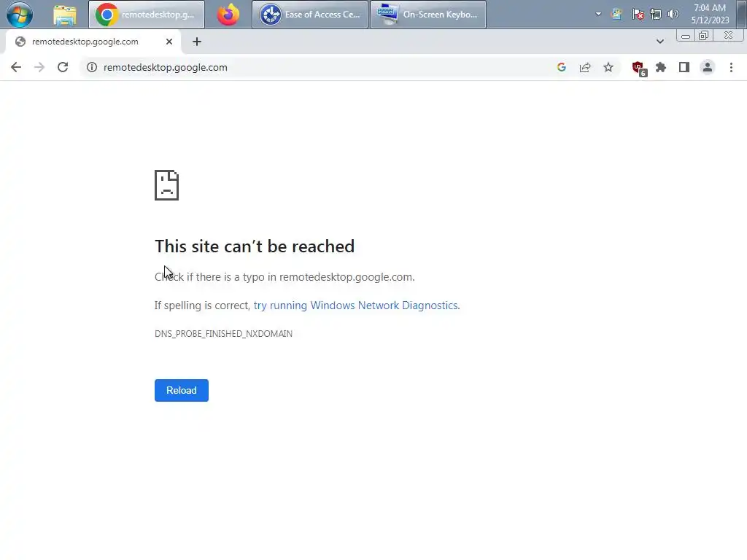
Task: Open a new Chrome tab
Action: [197, 42]
